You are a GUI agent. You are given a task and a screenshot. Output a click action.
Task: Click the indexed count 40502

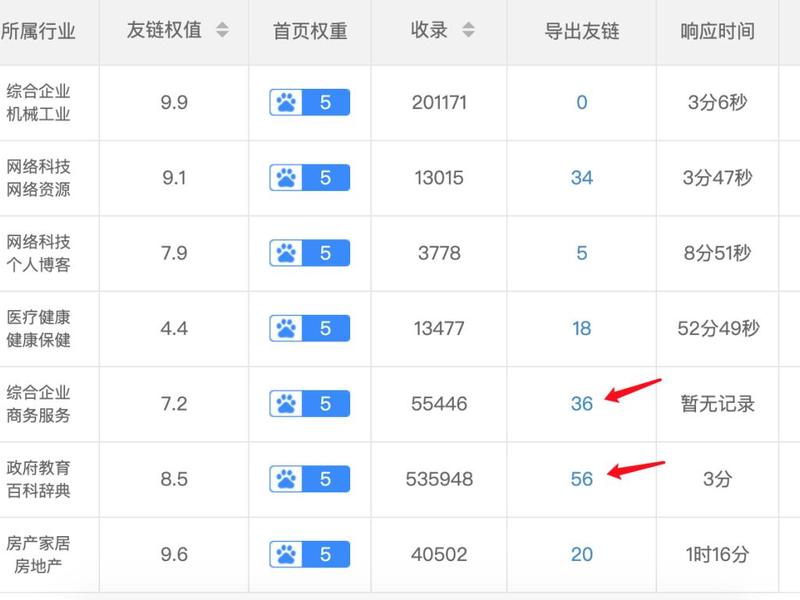[x=439, y=554]
